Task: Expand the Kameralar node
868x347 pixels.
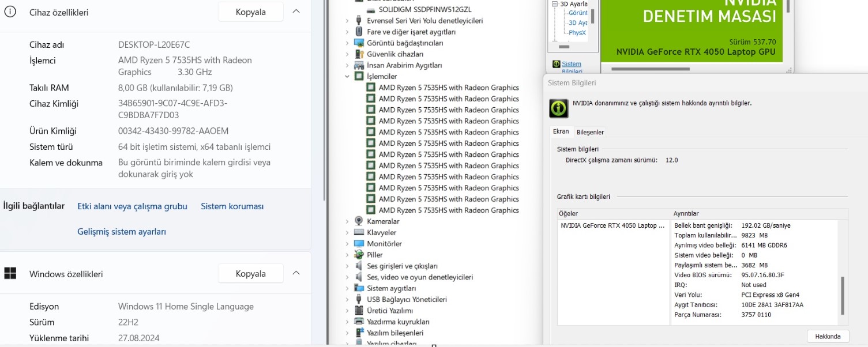Action: coord(347,221)
